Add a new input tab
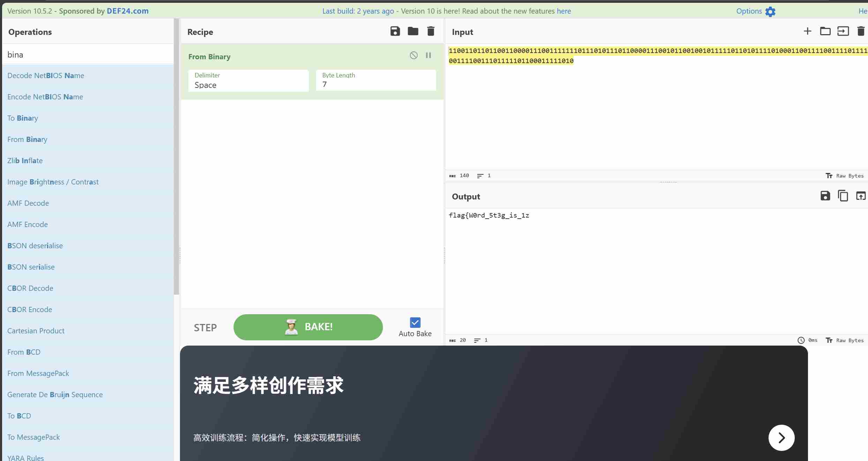Viewport: 868px width, 461px height. 807,31
